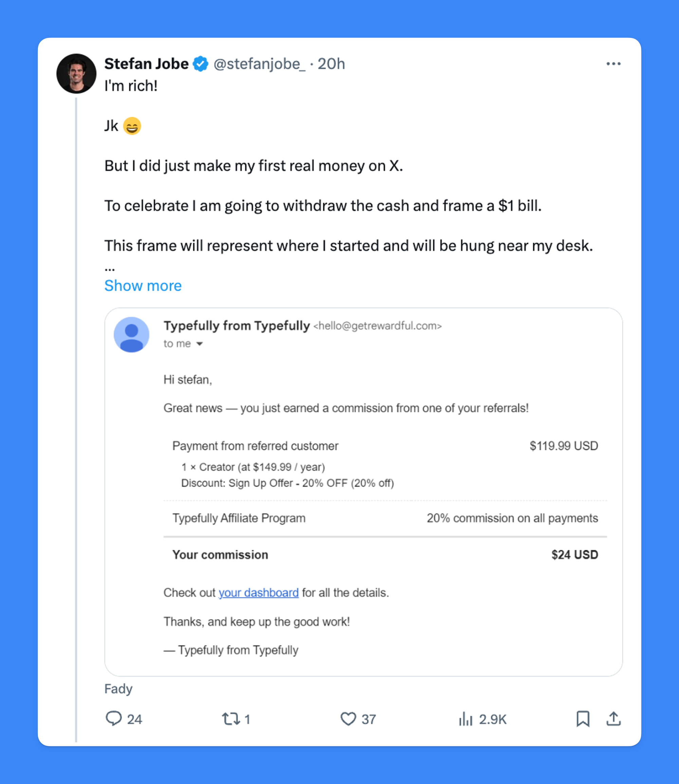Click the @stefanjobe_ handle
This screenshot has height=784, width=679.
pos(260,63)
